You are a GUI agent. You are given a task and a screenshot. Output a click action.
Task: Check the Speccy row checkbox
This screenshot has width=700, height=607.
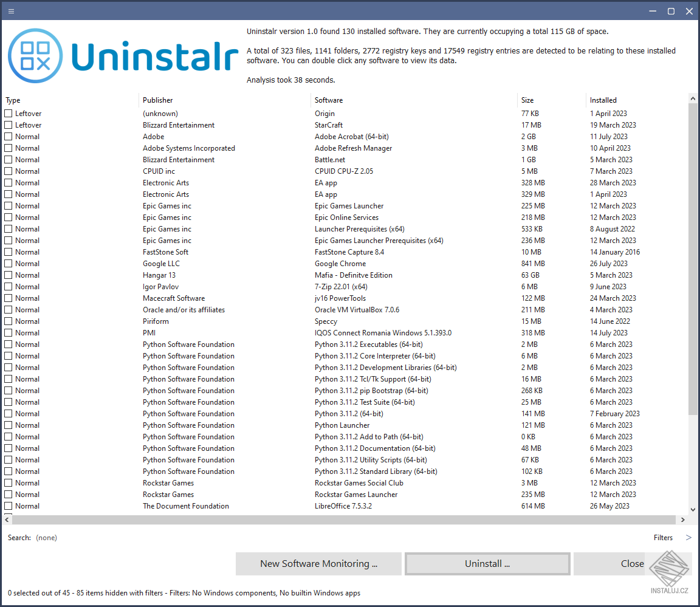[x=8, y=321]
